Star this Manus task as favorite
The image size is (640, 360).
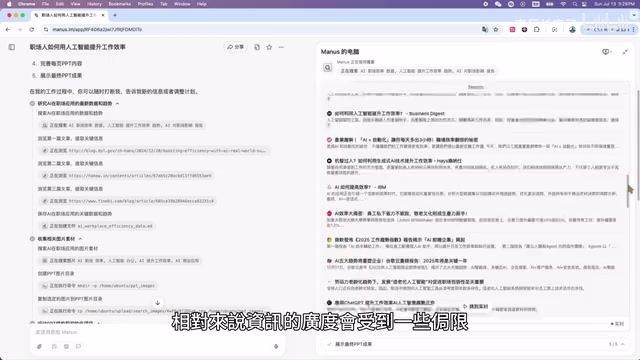(x=269, y=47)
